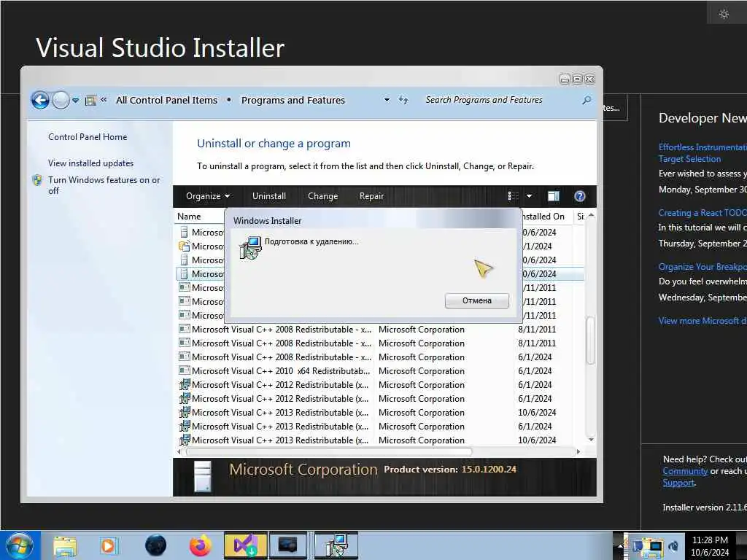Click the flag tray icon left of network
The height and width of the screenshot is (560, 747).
pos(637,546)
